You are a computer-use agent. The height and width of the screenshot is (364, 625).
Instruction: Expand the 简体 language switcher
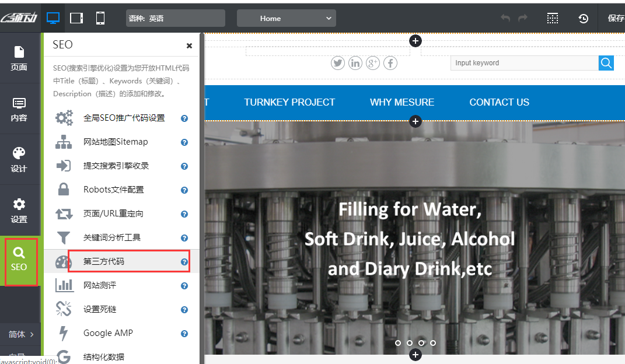pos(21,334)
